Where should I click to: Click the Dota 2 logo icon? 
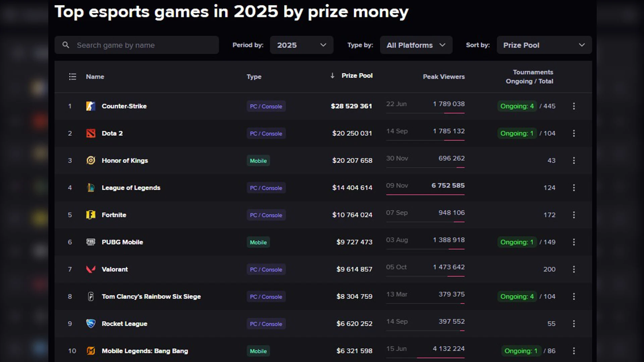(x=91, y=133)
